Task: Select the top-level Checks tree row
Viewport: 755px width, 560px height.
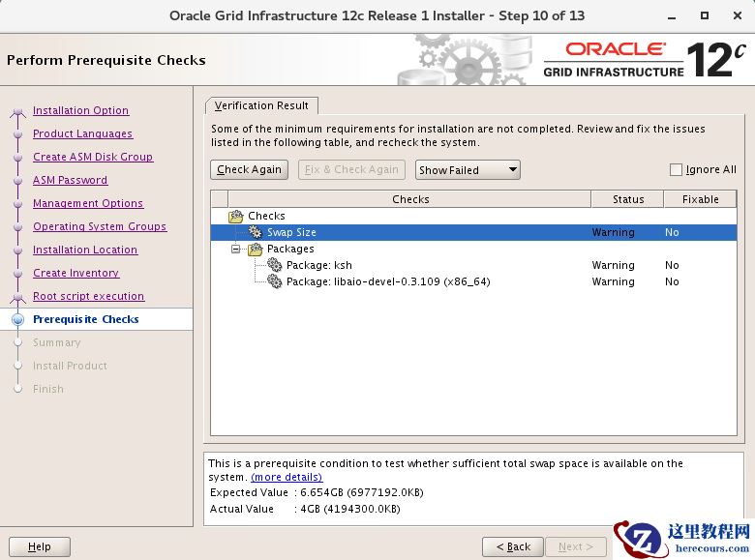Action: 473,216
